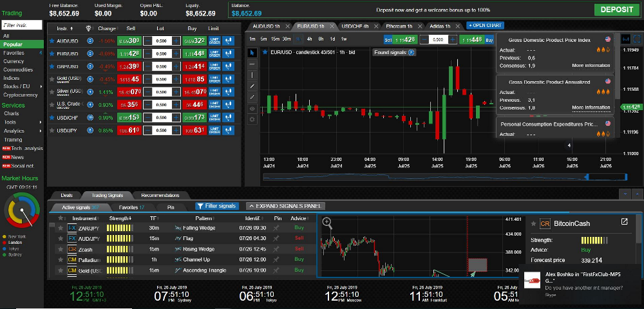Open chart icon for USD/JPY row

tap(229, 131)
